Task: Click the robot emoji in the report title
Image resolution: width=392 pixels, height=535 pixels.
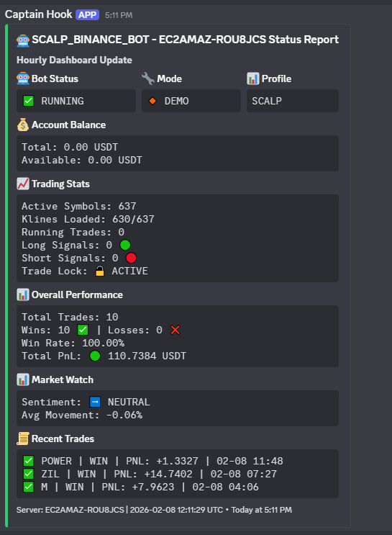Action: pos(23,40)
